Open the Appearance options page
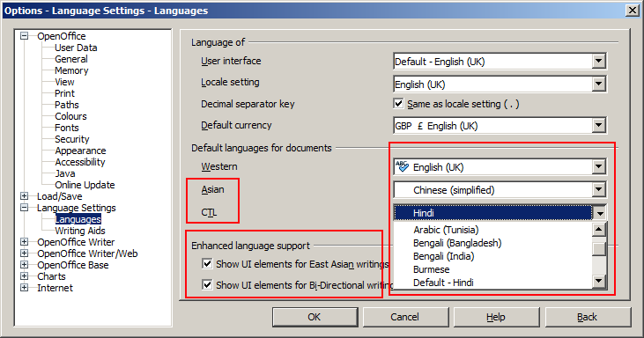 click(80, 151)
